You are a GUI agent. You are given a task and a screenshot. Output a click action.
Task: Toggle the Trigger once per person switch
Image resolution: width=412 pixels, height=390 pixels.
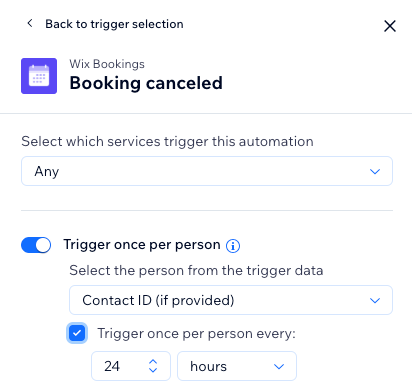(36, 245)
